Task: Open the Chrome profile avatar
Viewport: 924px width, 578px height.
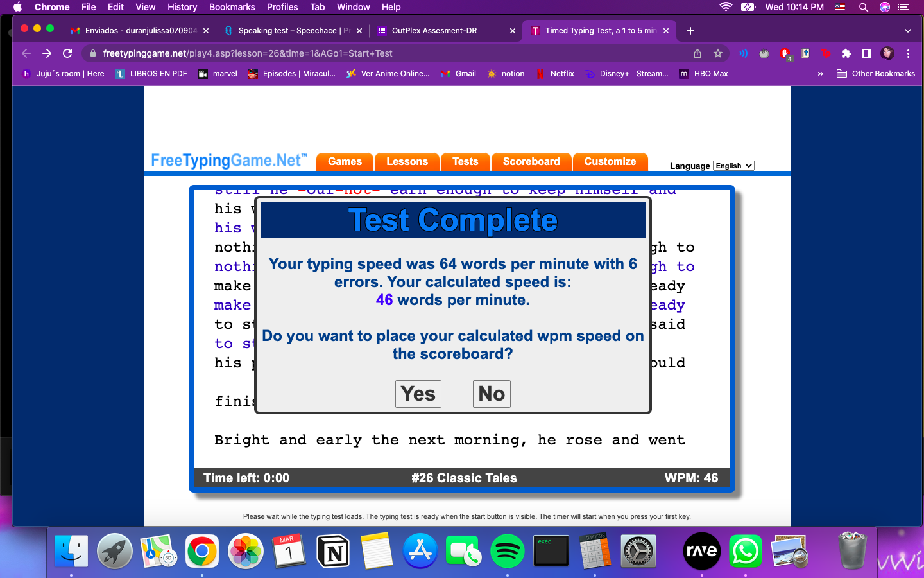Action: click(x=887, y=53)
